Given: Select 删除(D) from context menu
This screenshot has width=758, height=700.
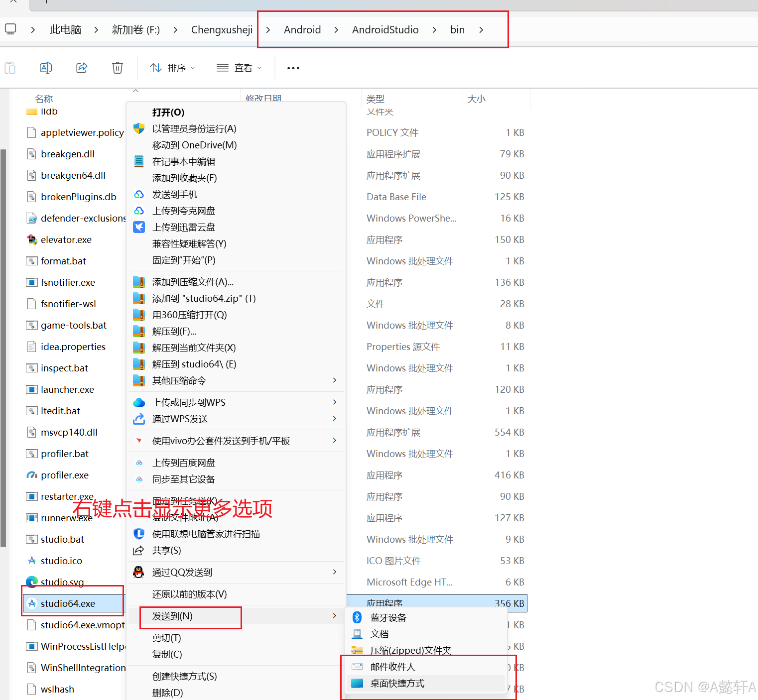Looking at the screenshot, I should pyautogui.click(x=236, y=693).
